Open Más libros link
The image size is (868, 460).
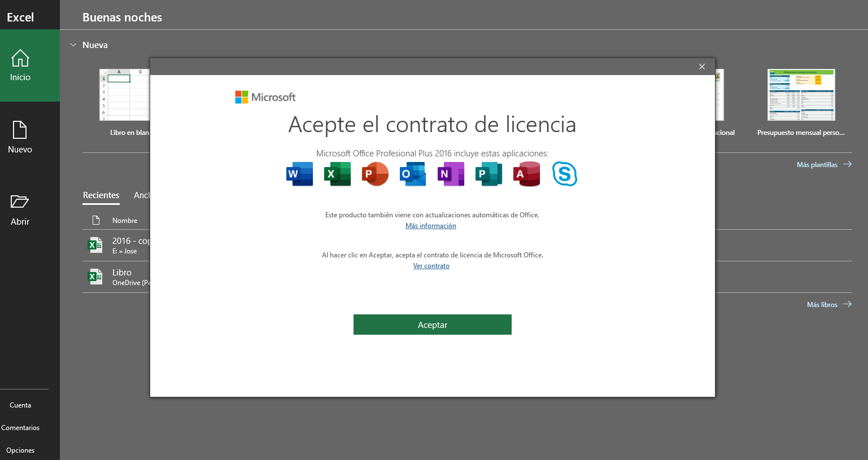[829, 304]
